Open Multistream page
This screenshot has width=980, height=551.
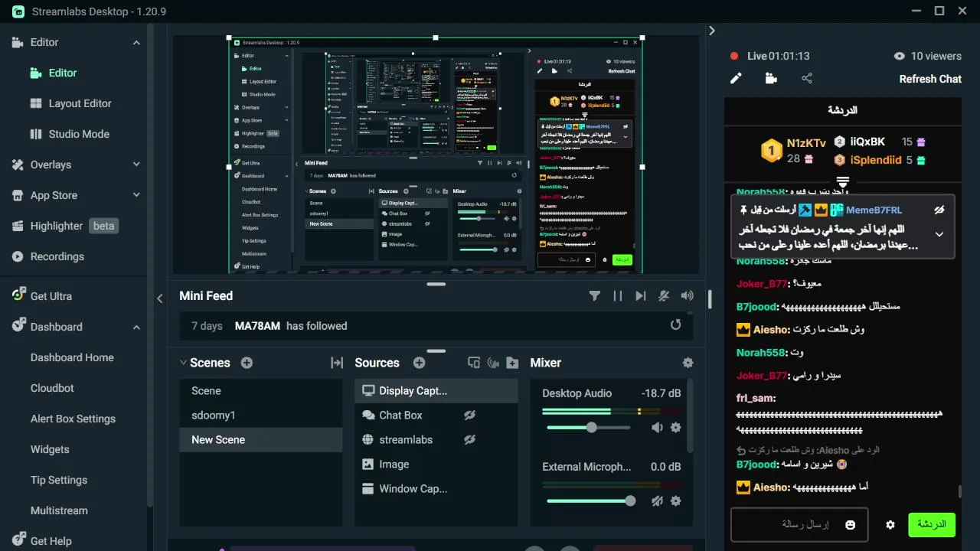59,510
